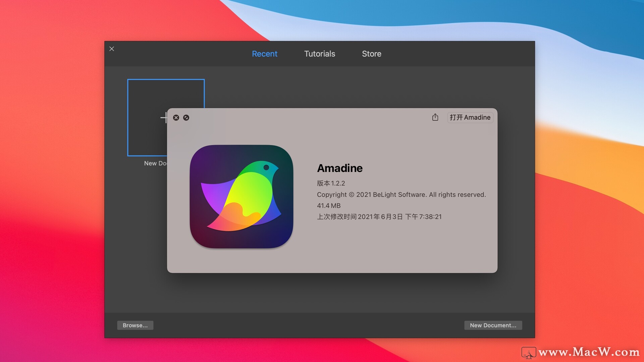Click the share icon in the preview panel

point(435,117)
